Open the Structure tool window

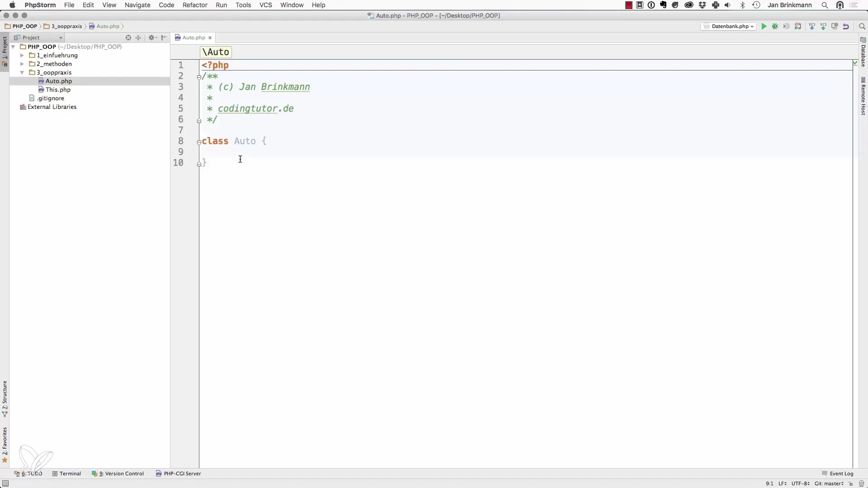click(5, 399)
